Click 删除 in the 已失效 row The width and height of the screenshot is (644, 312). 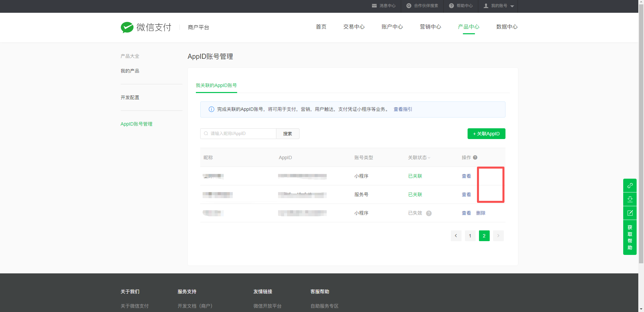[481, 213]
